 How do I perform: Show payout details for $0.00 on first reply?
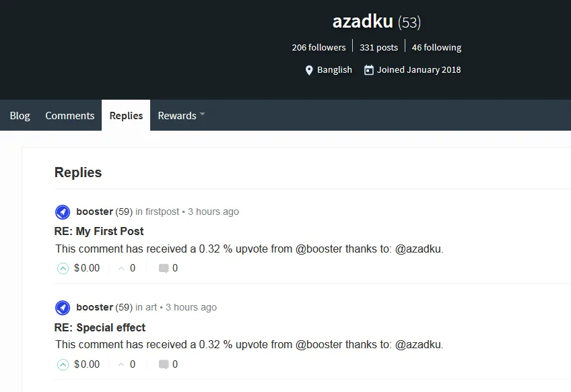[x=87, y=268]
